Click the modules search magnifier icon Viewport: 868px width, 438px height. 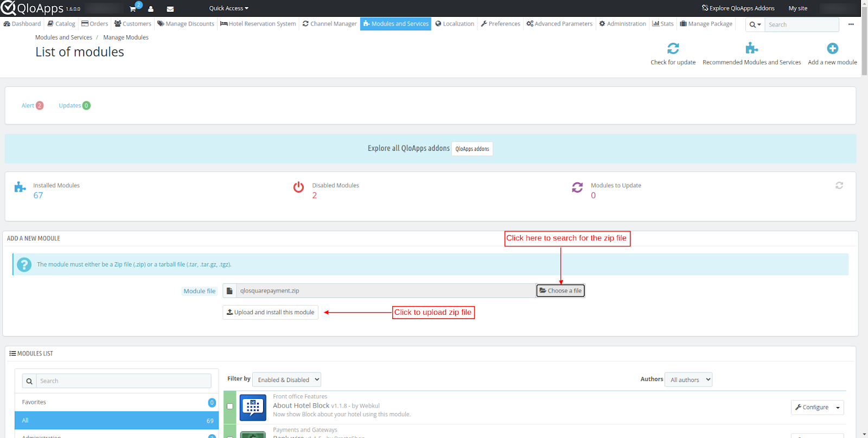point(29,381)
